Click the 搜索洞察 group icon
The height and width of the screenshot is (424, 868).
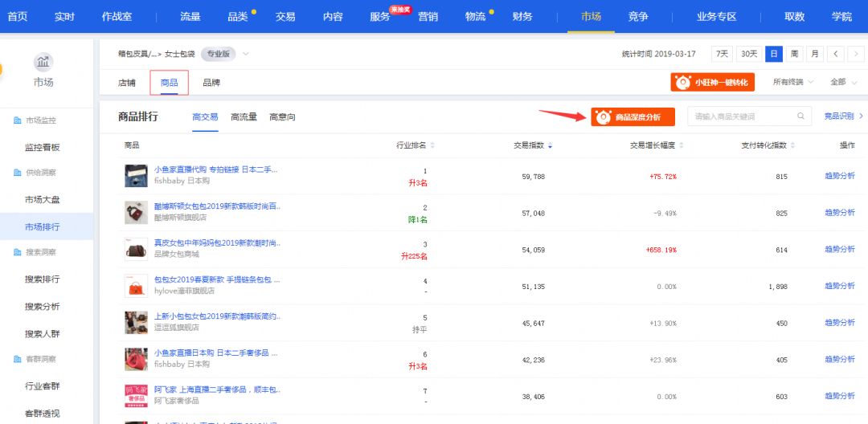[17, 252]
